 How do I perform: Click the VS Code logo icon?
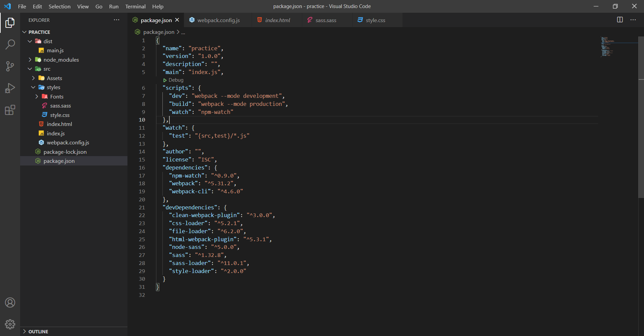pyautogui.click(x=7, y=6)
